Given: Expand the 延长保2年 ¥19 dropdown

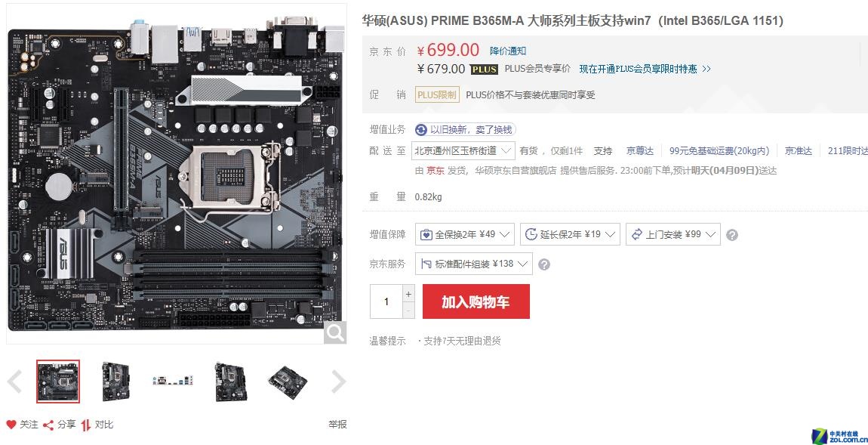Looking at the screenshot, I should 570,234.
